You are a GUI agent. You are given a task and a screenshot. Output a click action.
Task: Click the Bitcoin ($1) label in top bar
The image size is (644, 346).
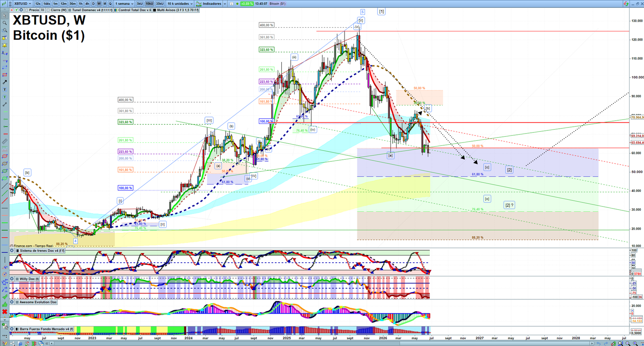(x=277, y=4)
